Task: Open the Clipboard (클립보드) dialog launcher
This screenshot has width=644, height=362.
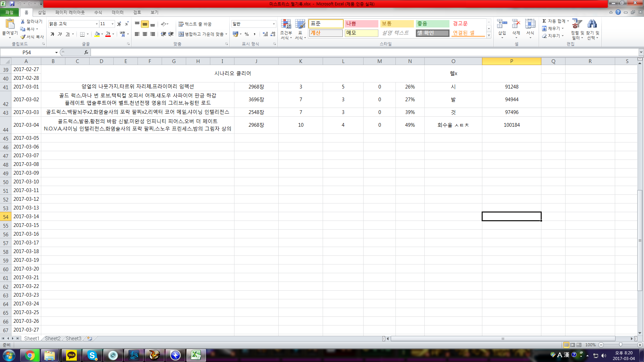Action: point(43,44)
